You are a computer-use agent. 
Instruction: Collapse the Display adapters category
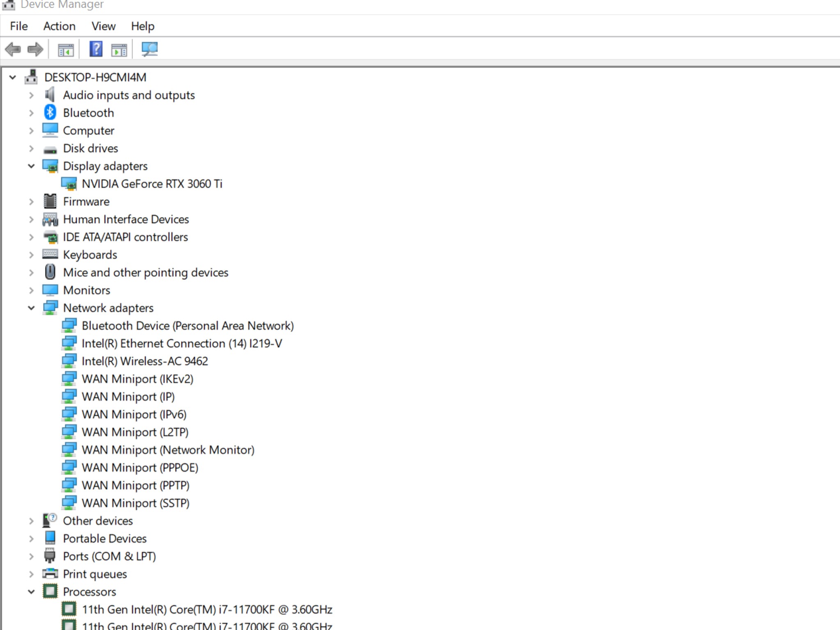[31, 166]
